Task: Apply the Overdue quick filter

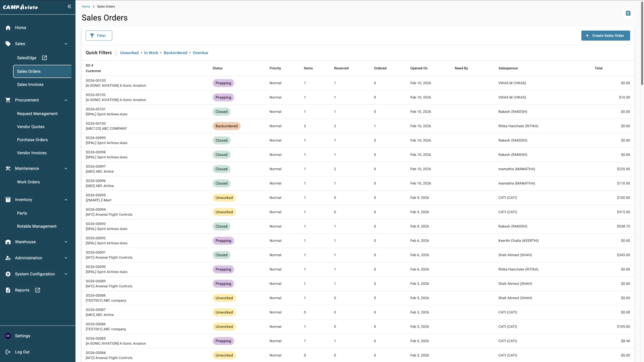Action: [200, 53]
